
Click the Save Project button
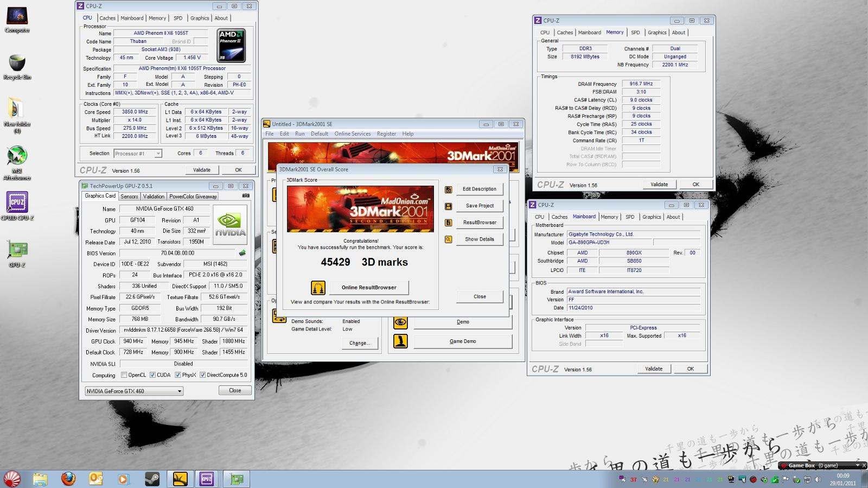click(x=480, y=206)
